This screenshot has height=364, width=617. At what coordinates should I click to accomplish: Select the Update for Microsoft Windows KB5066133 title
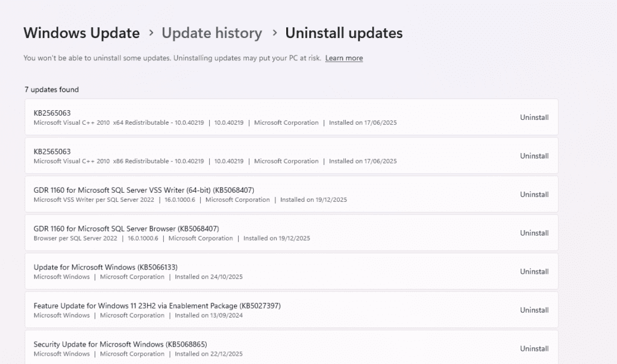[x=105, y=267]
